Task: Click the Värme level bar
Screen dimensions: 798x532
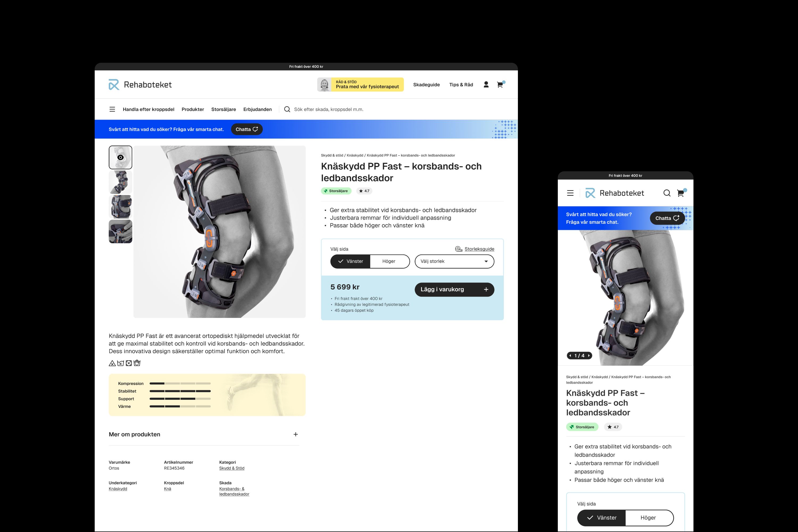Action: pyautogui.click(x=180, y=406)
